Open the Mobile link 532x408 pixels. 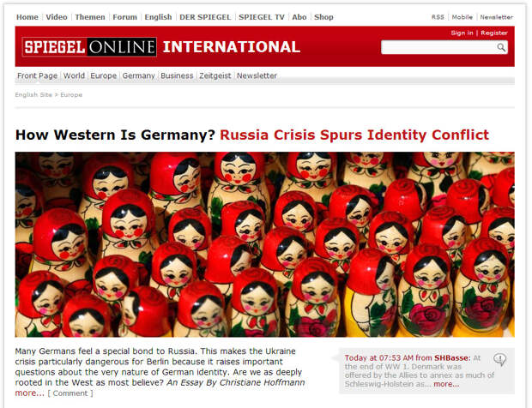point(462,17)
